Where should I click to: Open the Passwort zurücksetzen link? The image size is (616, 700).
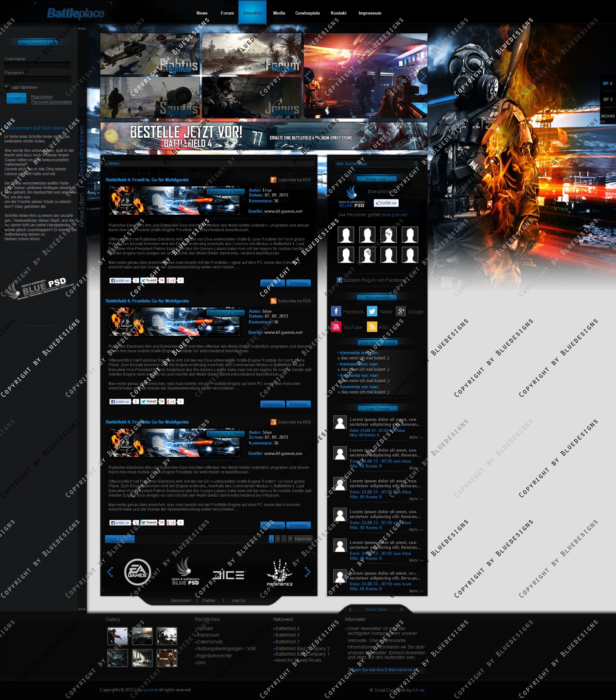coord(51,102)
